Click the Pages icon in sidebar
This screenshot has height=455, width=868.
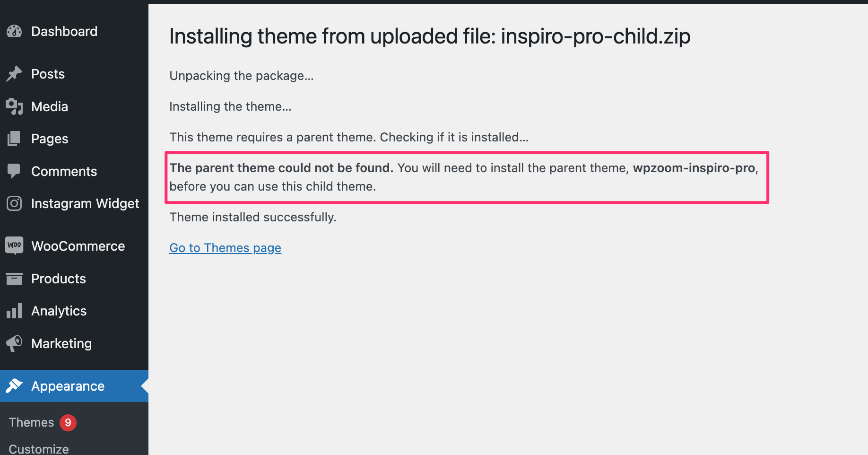pyautogui.click(x=14, y=139)
